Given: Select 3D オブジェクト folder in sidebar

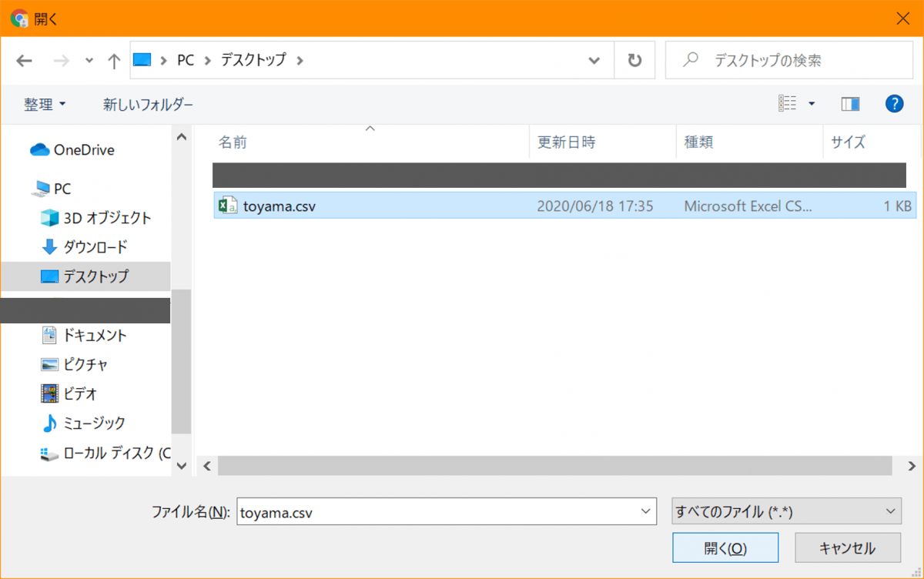Looking at the screenshot, I should point(106,218).
